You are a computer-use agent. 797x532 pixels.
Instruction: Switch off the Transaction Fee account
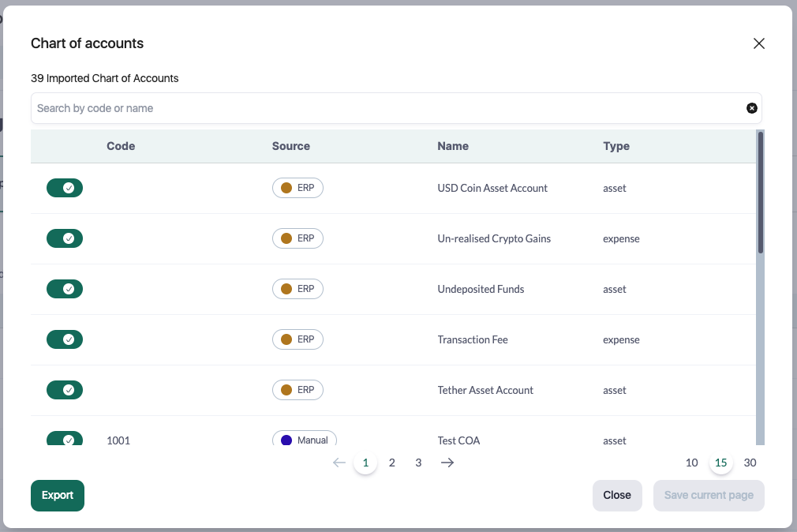click(65, 339)
